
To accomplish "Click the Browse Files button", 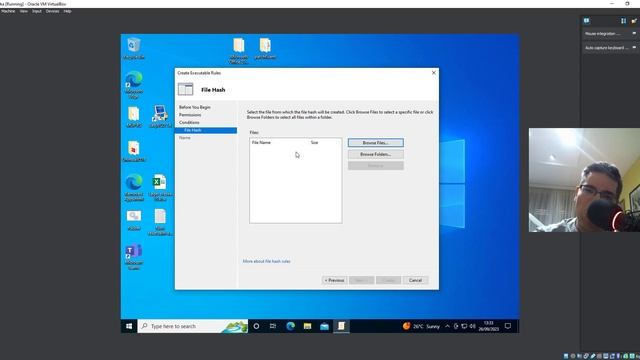I will click(376, 143).
